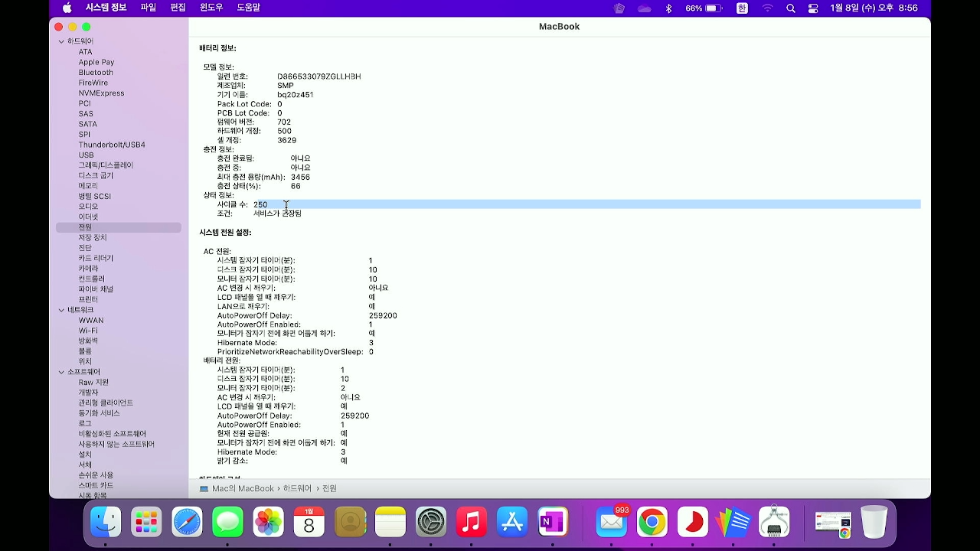
Task: Click the 시스템 전원 설정 heading
Action: click(x=225, y=233)
